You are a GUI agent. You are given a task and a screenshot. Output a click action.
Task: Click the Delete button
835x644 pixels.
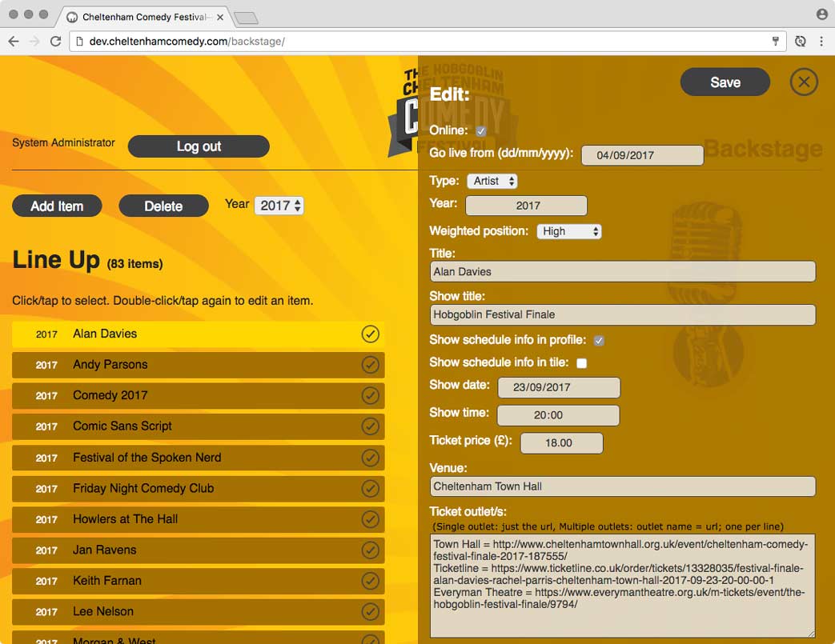[163, 206]
